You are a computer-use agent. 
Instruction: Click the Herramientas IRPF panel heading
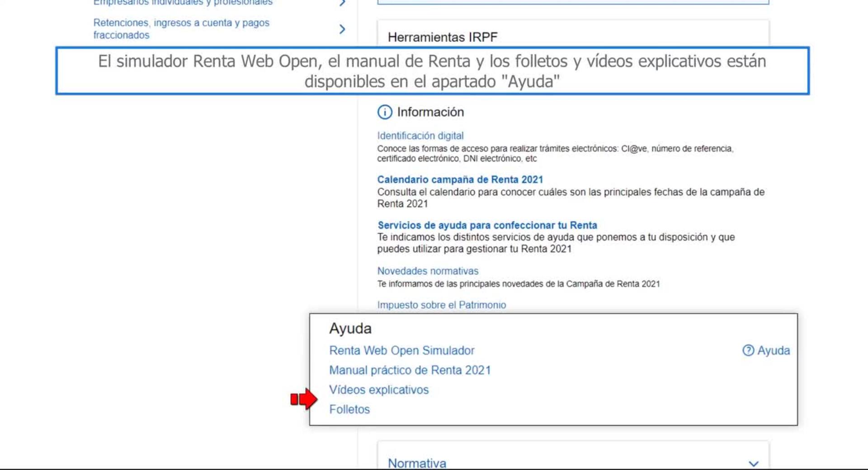(x=442, y=37)
